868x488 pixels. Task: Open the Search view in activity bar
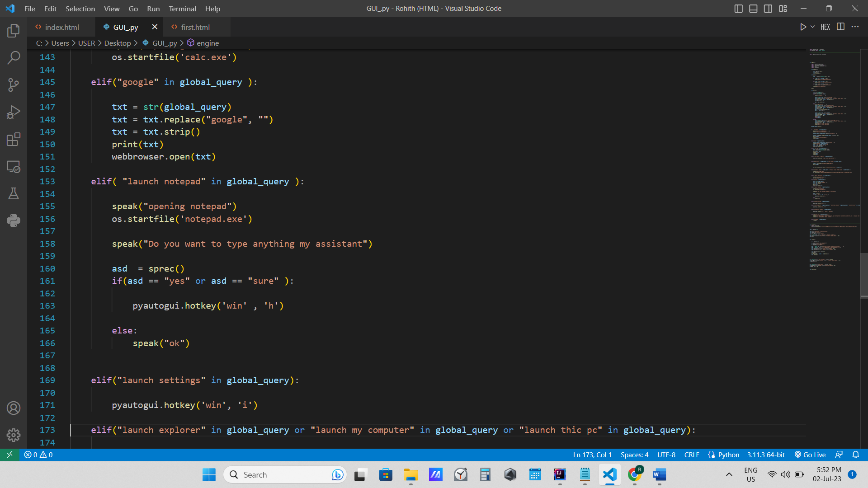14,58
